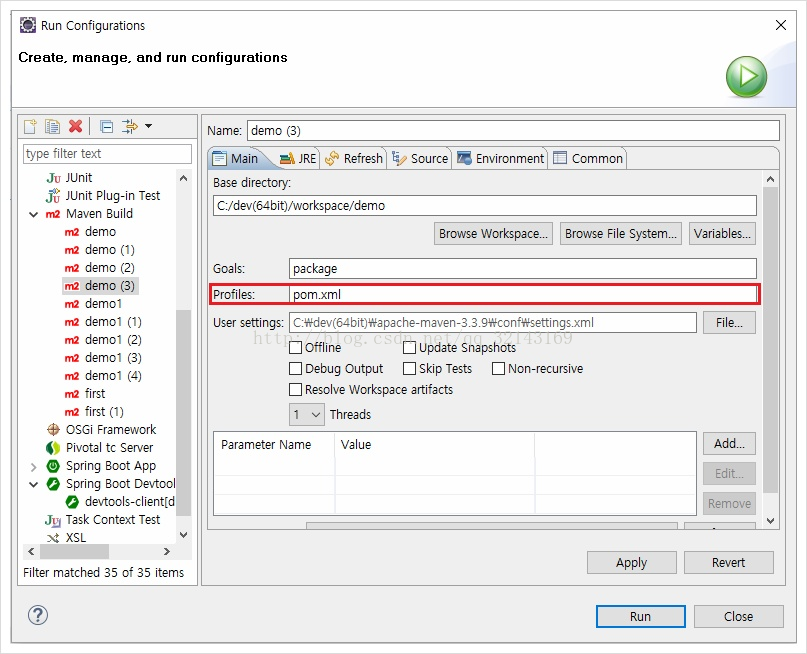This screenshot has height=654, width=807.
Task: Click the duplicate configuration icon
Action: coord(52,126)
